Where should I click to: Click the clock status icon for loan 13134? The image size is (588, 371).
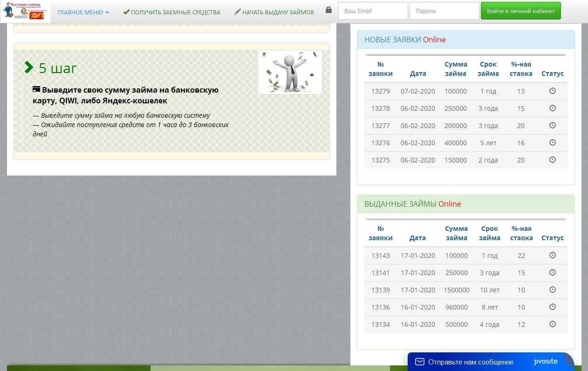[553, 324]
